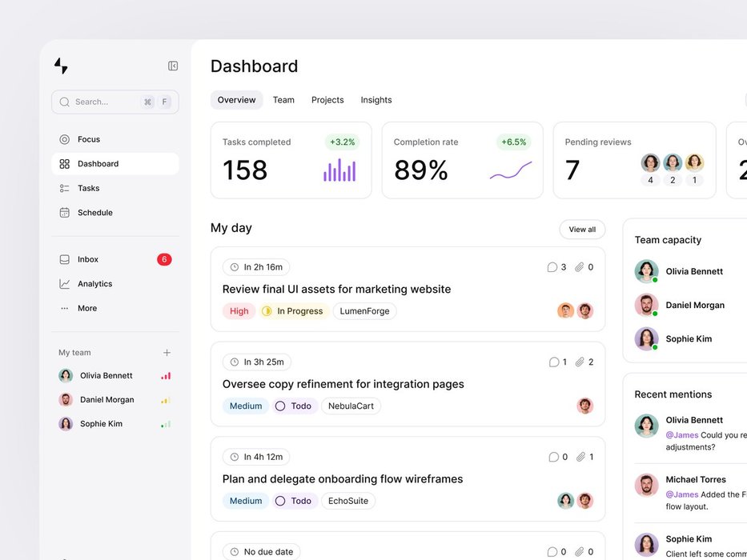
Task: Click the lightning bolt app logo
Action: (61, 66)
